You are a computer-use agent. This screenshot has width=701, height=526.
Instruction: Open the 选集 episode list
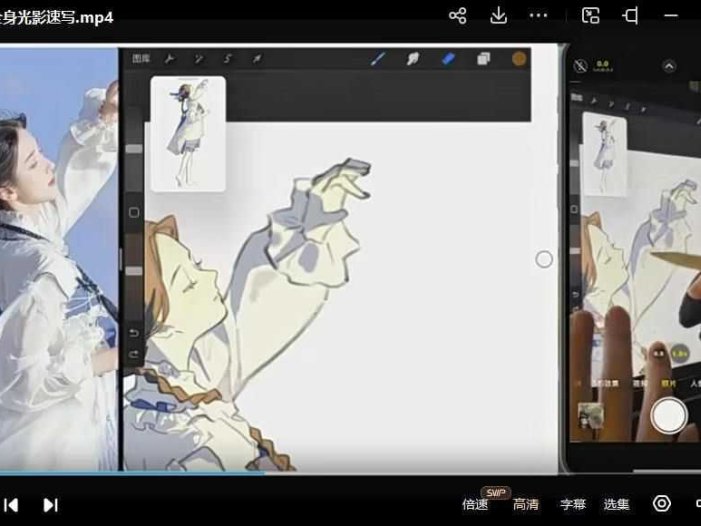click(616, 505)
